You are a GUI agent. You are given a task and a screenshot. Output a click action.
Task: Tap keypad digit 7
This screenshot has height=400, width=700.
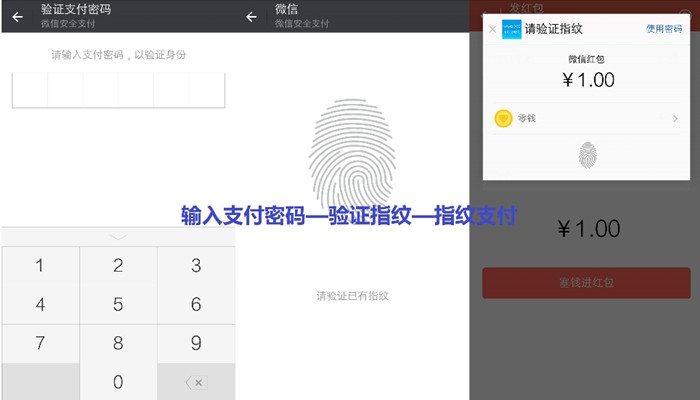point(40,343)
